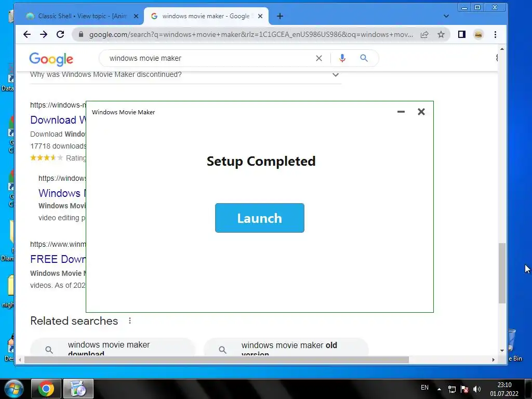The image size is (532, 399).
Task: Open the "FREE Down..." search result
Action: pos(58,259)
